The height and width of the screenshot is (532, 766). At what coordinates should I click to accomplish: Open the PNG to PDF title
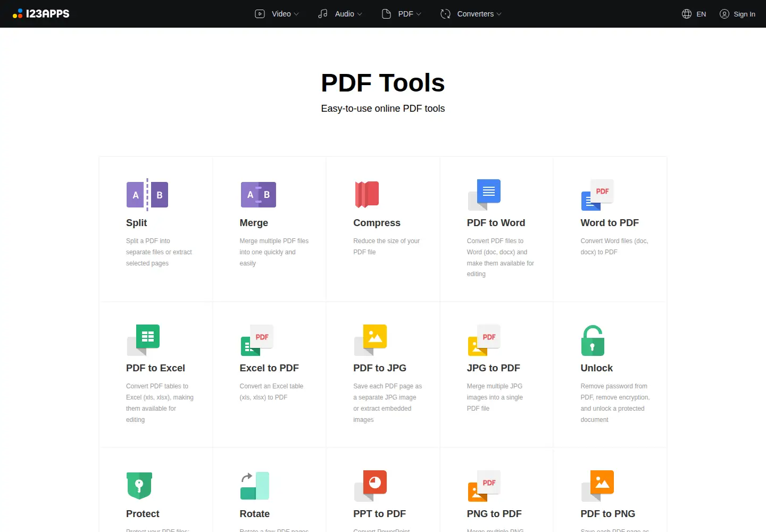[x=494, y=514]
